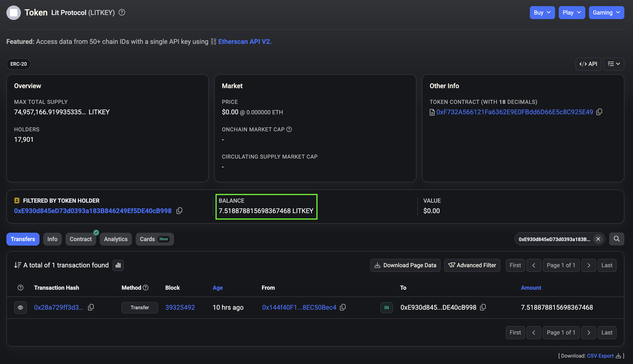Click the help icon beside LITKEY title
This screenshot has height=364, width=633.
pos(122,12)
